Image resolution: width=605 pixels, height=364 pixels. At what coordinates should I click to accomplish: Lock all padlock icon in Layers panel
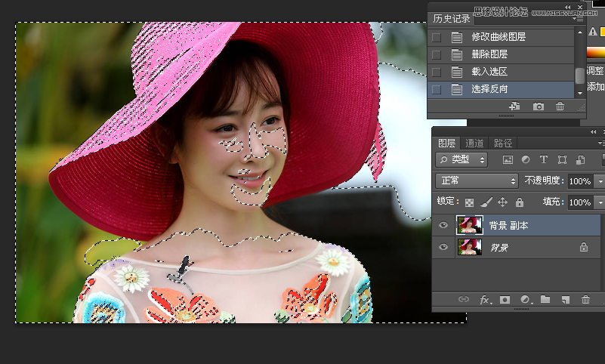coord(520,202)
